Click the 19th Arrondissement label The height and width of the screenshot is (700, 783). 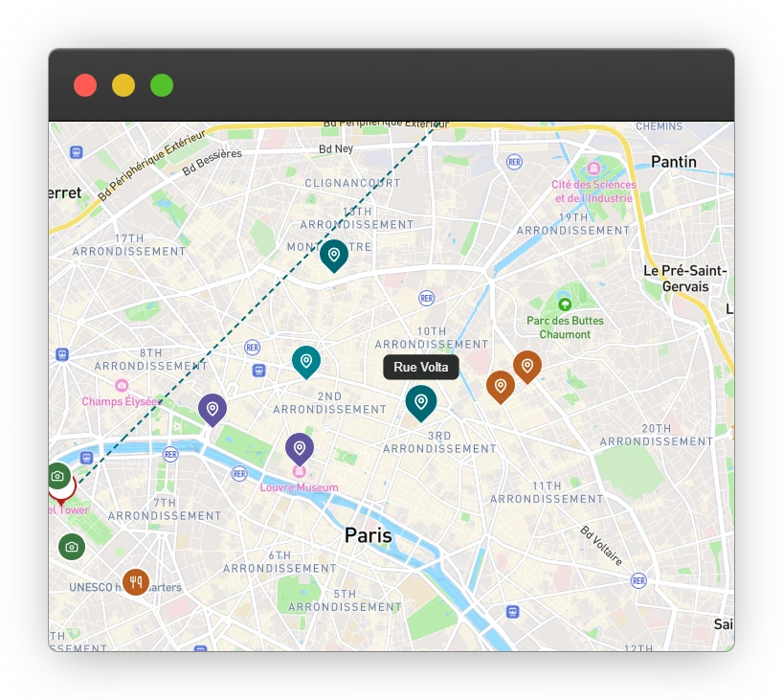[573, 224]
